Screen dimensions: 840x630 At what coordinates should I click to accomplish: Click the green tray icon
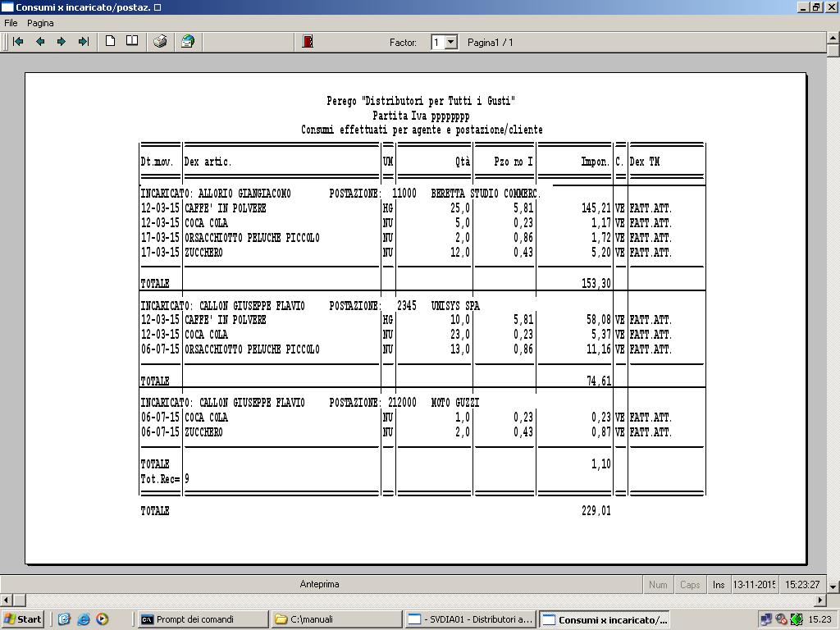pyautogui.click(x=797, y=620)
